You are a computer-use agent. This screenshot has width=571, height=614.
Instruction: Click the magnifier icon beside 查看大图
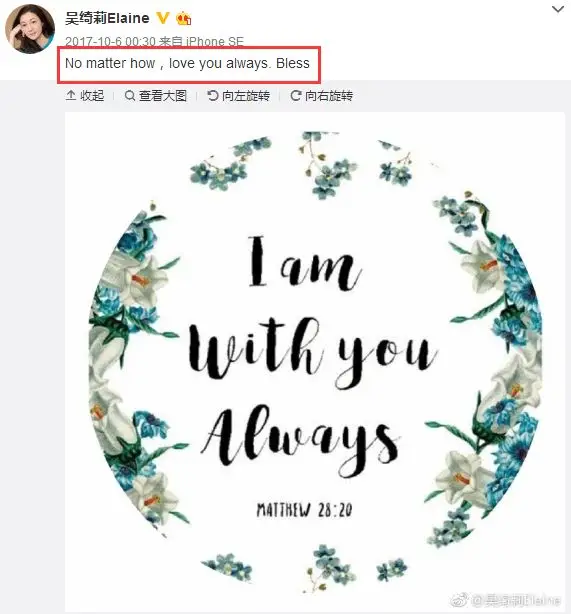pyautogui.click(x=130, y=96)
